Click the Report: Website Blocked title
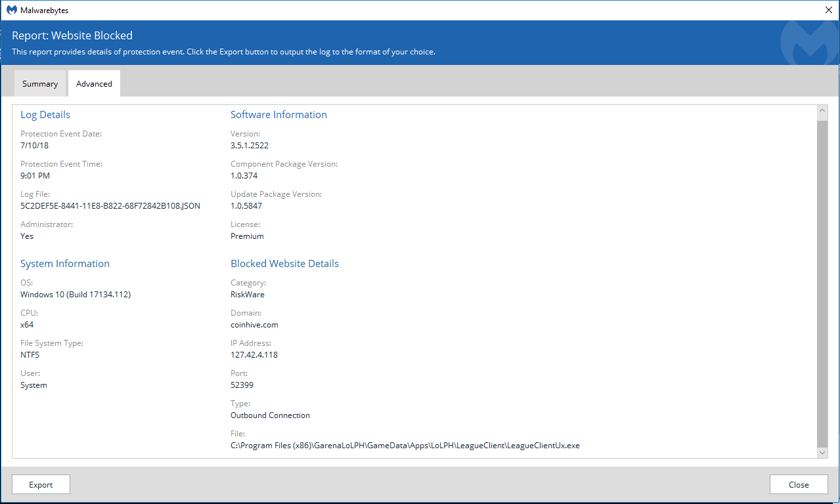 click(x=72, y=35)
